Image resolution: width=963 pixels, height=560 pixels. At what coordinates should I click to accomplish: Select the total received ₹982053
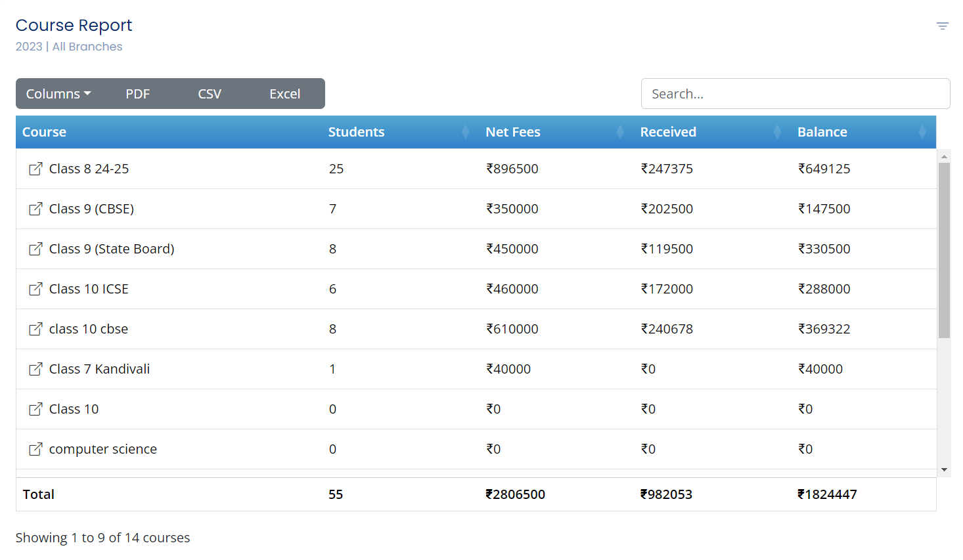tap(666, 494)
